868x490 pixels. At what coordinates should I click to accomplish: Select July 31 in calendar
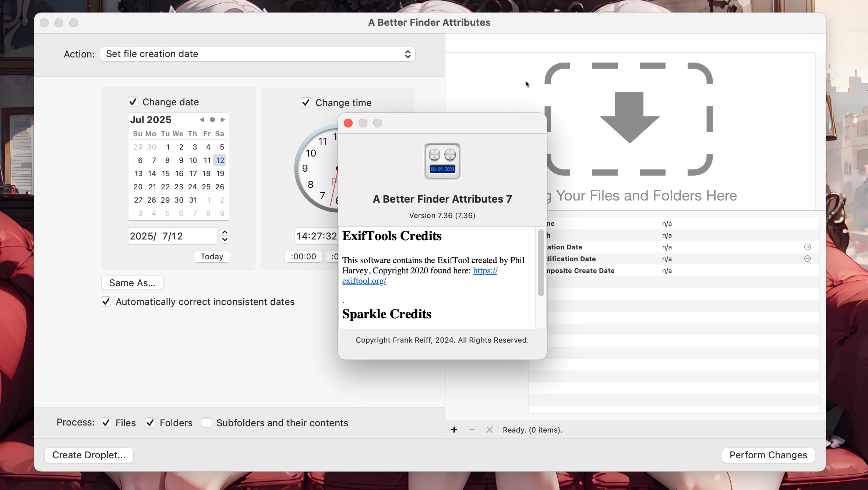pyautogui.click(x=193, y=200)
